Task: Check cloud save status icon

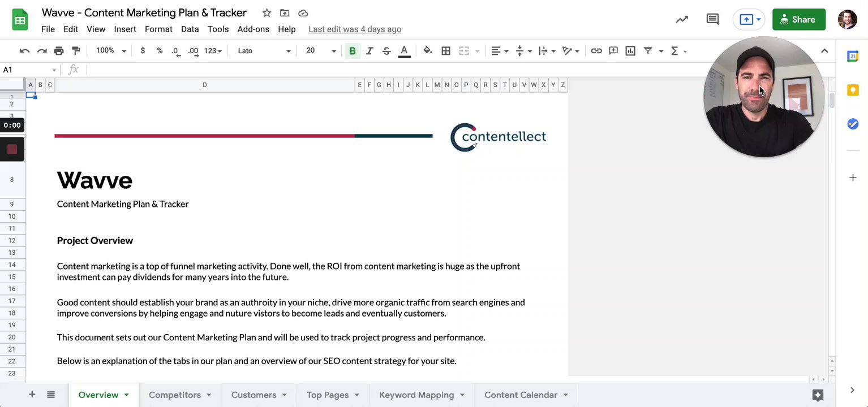Action: [x=303, y=13]
